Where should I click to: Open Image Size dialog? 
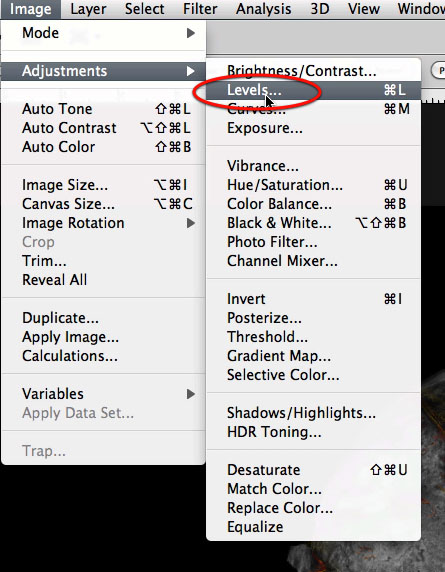pyautogui.click(x=104, y=185)
